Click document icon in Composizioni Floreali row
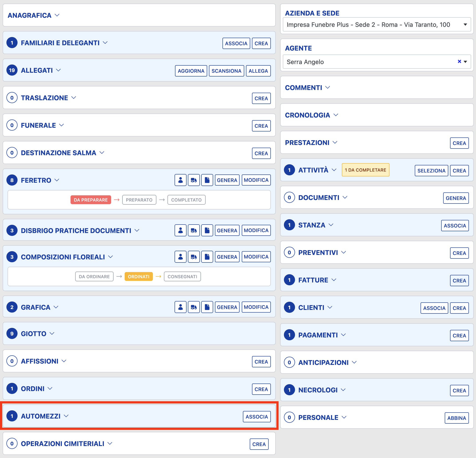The height and width of the screenshot is (458, 476). (207, 257)
